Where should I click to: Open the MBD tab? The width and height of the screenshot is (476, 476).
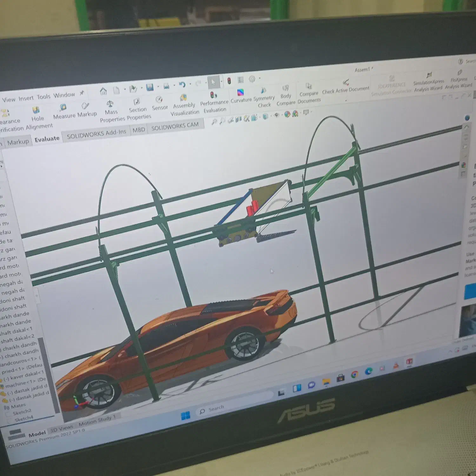[x=139, y=129]
